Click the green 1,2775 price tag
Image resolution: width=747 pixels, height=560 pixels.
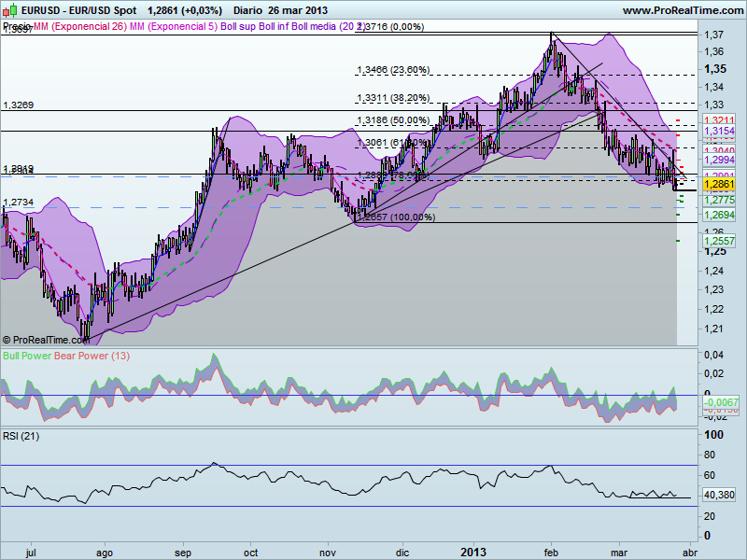719,200
